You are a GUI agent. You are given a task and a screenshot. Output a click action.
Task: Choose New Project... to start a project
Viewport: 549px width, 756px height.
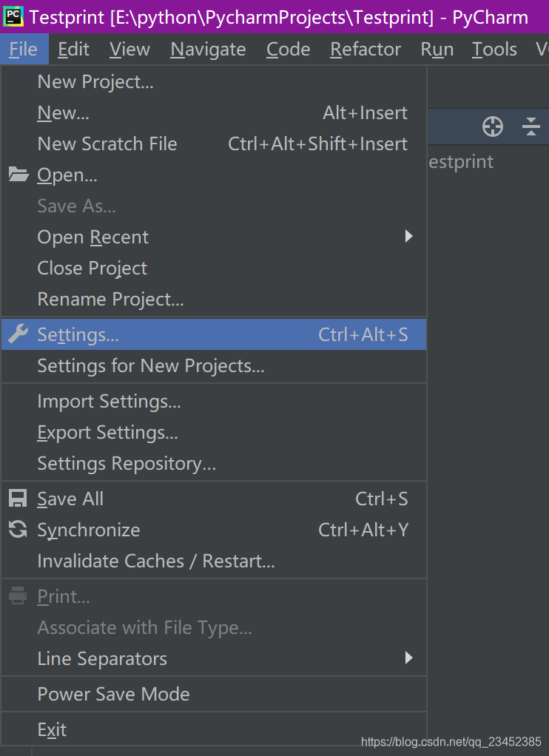[95, 81]
